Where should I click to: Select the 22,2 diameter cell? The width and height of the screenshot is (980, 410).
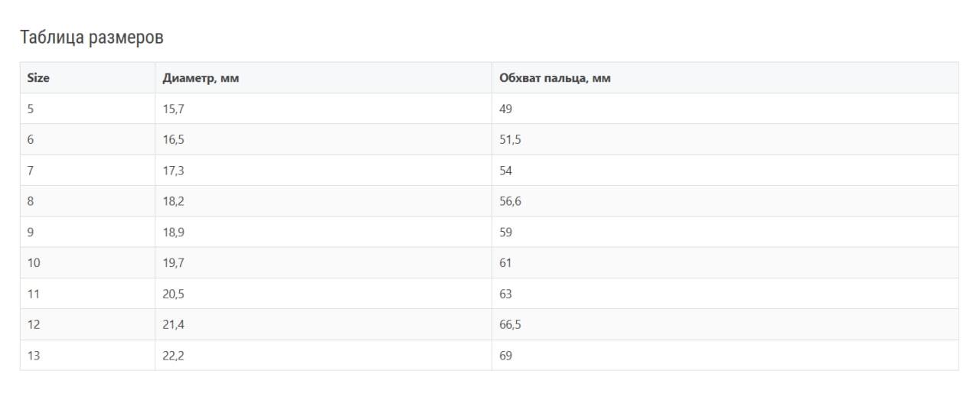click(x=174, y=356)
